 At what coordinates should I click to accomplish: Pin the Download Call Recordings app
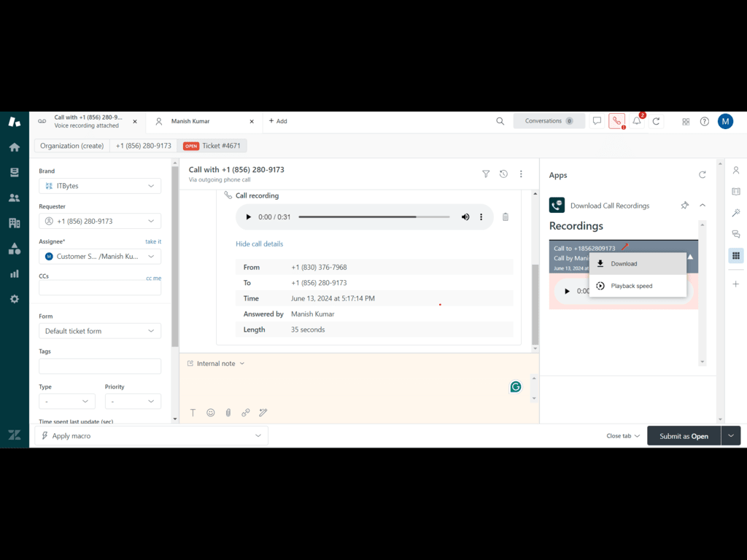coord(684,206)
